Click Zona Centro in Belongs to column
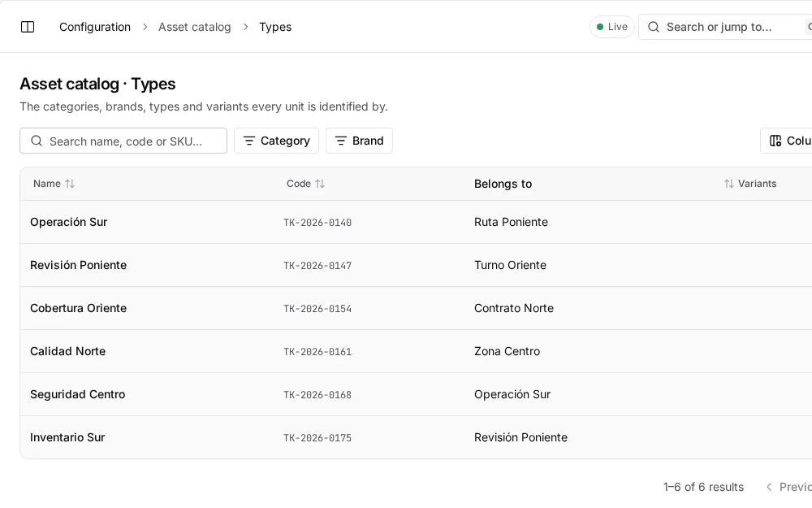 tap(507, 351)
